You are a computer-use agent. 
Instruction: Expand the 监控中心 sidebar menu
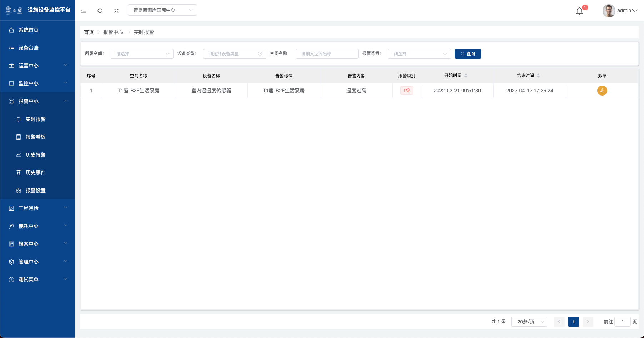(37, 83)
